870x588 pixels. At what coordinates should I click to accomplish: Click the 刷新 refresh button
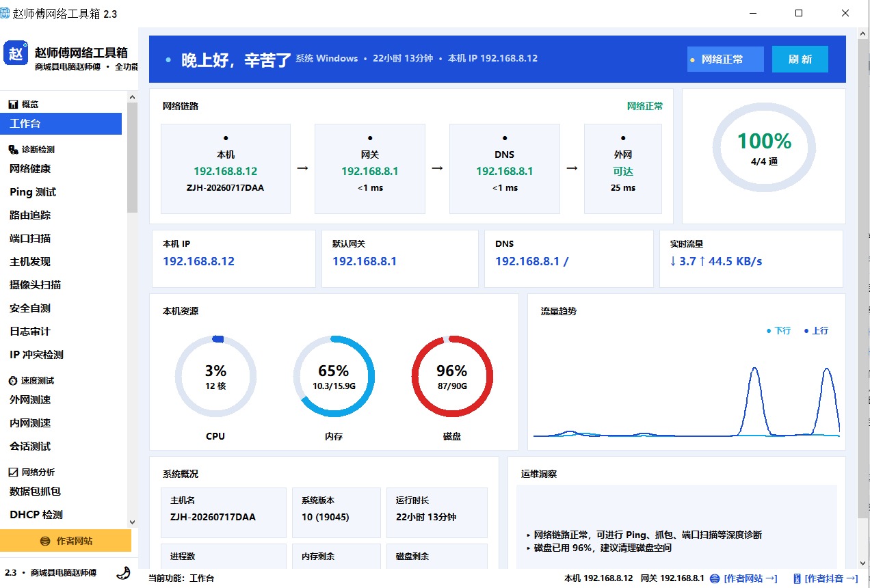point(800,59)
